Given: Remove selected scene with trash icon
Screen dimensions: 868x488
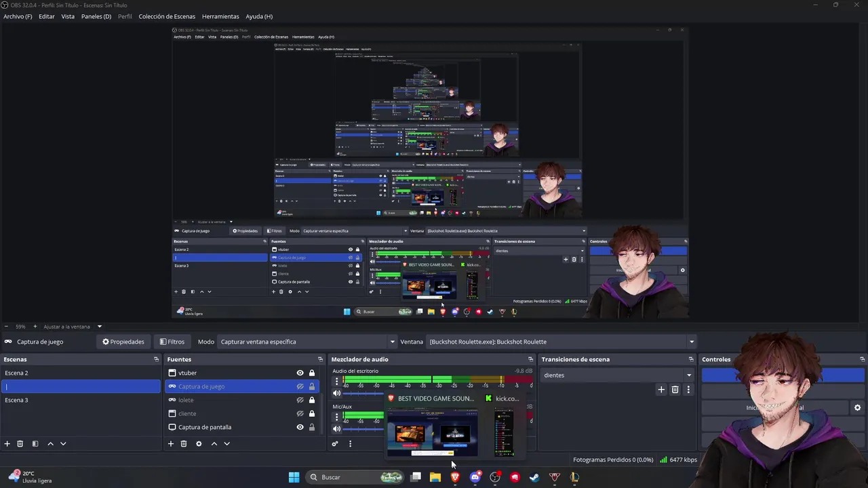Looking at the screenshot, I should click(20, 444).
